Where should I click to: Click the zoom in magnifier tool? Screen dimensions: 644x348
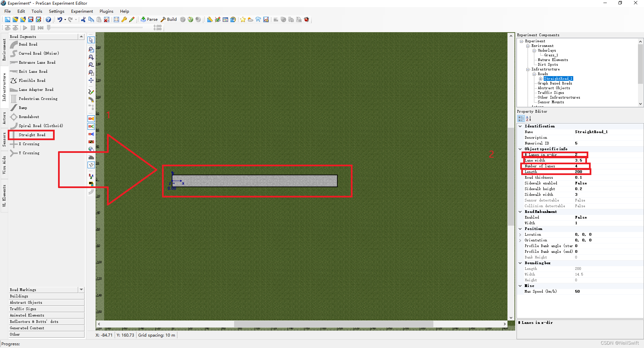tap(91, 57)
